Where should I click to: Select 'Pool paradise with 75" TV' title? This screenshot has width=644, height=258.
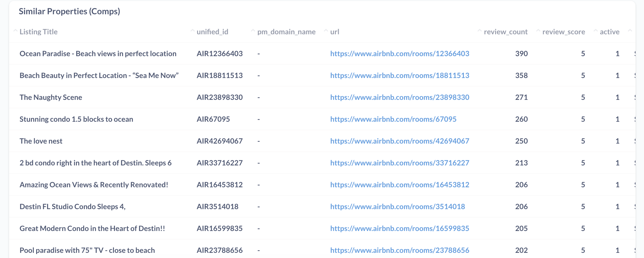[x=87, y=250]
